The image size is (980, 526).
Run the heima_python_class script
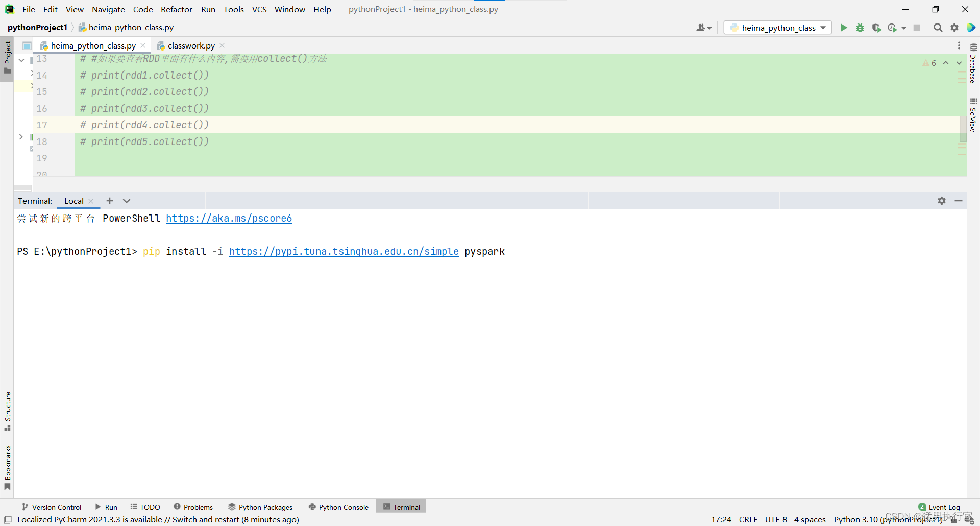coord(844,28)
